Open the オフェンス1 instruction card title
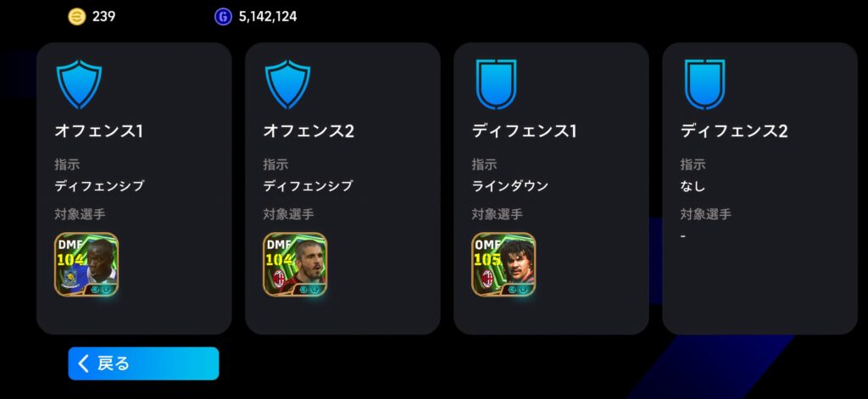The height and width of the screenshot is (399, 868). point(98,131)
